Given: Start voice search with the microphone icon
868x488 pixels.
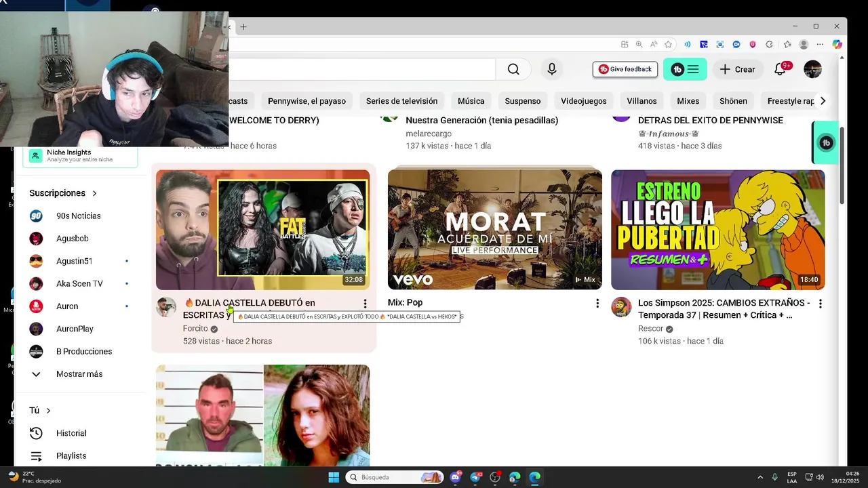Looking at the screenshot, I should pos(552,69).
